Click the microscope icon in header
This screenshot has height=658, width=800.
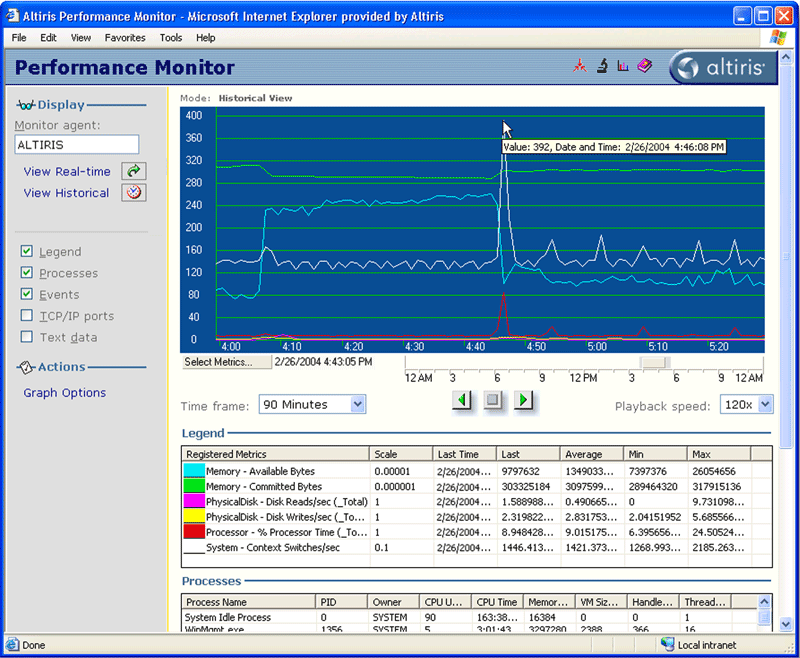pos(602,67)
